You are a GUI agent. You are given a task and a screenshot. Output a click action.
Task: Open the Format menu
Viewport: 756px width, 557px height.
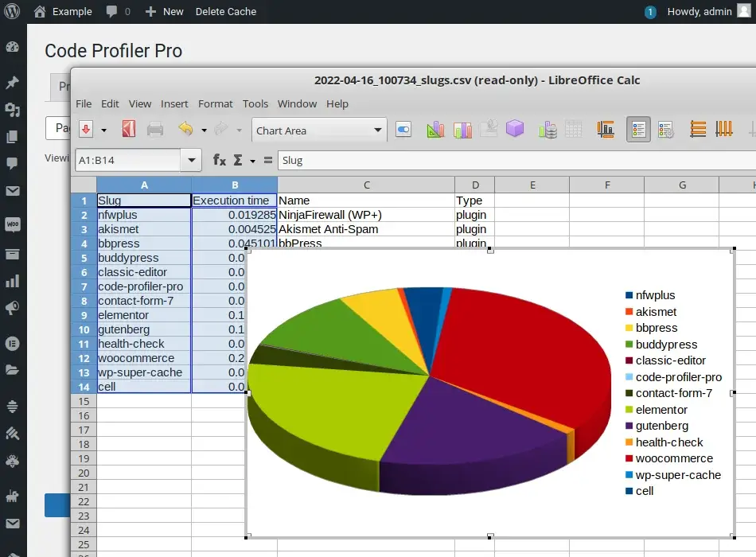coord(215,103)
